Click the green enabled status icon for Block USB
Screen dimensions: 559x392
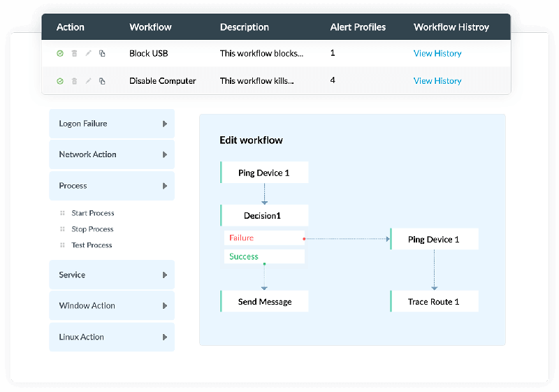click(60, 53)
